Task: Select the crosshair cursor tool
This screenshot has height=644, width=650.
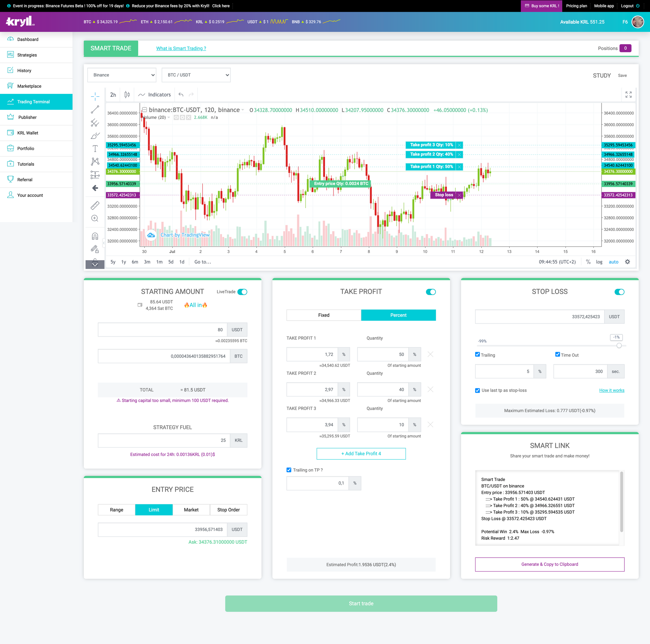Action: coord(95,96)
